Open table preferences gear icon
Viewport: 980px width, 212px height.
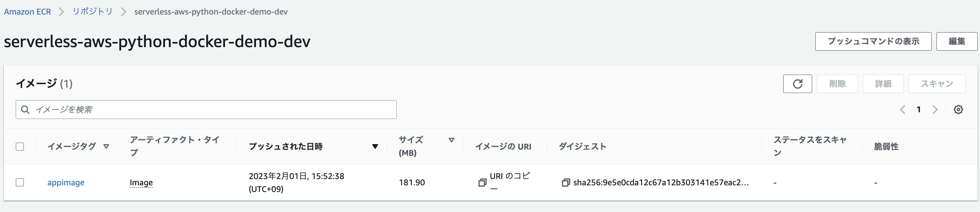click(958, 110)
